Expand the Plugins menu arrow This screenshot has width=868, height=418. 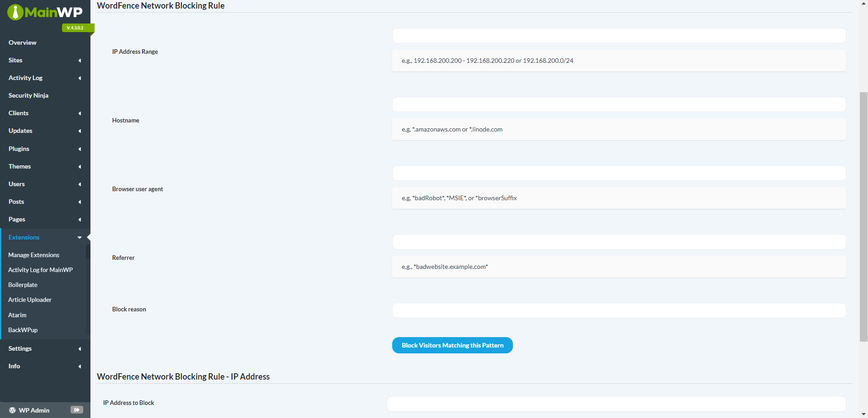80,149
